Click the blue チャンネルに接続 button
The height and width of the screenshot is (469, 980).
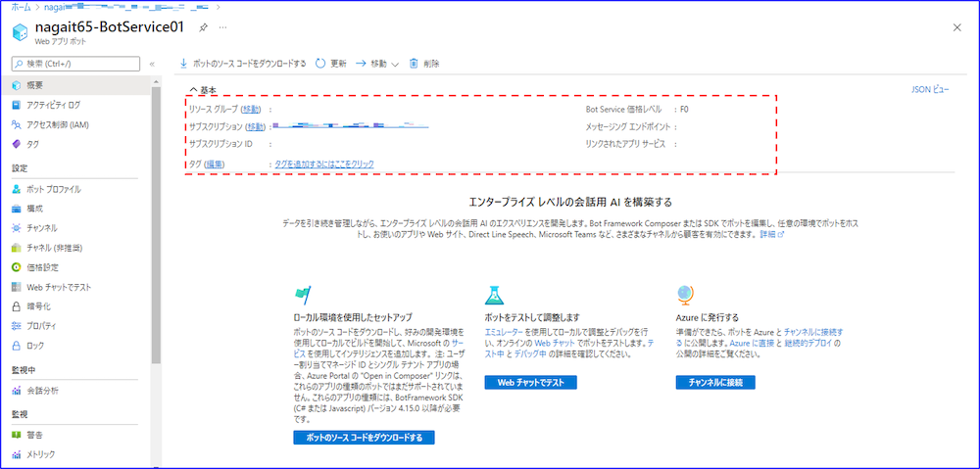715,382
